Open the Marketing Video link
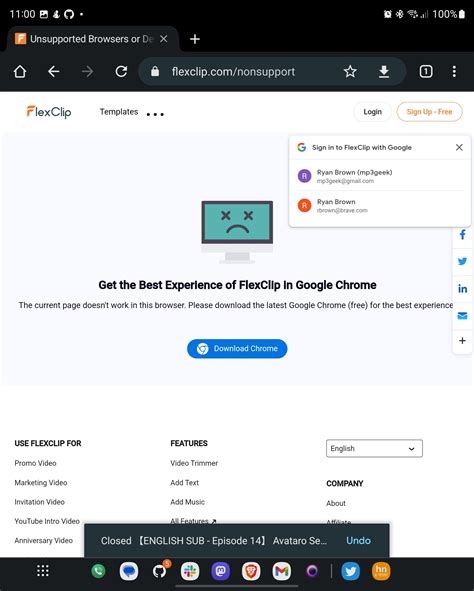 [41, 483]
